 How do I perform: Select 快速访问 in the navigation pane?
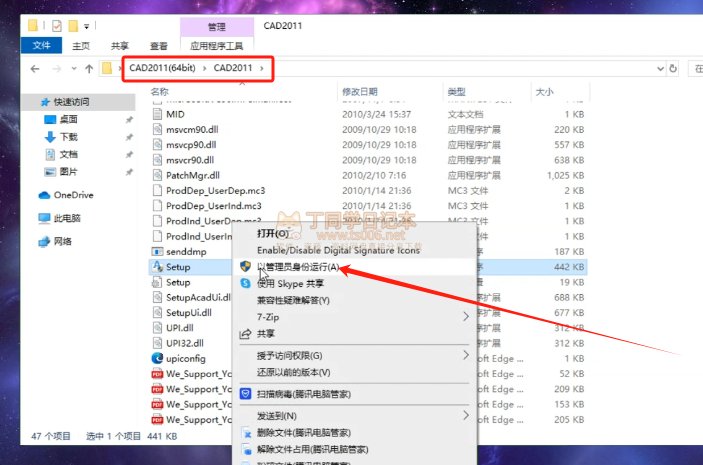tap(78, 102)
